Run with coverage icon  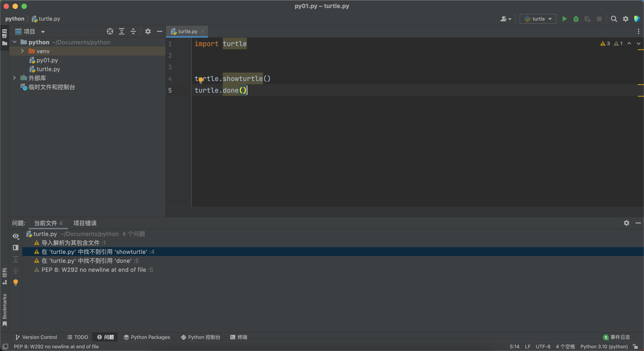click(x=587, y=19)
